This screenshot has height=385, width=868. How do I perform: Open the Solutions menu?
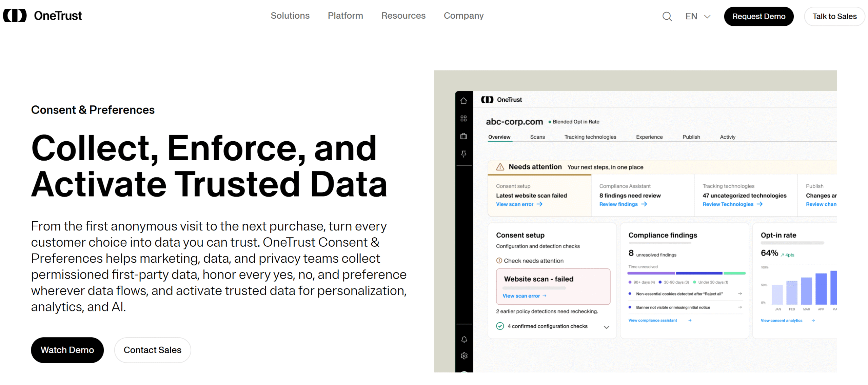290,16
